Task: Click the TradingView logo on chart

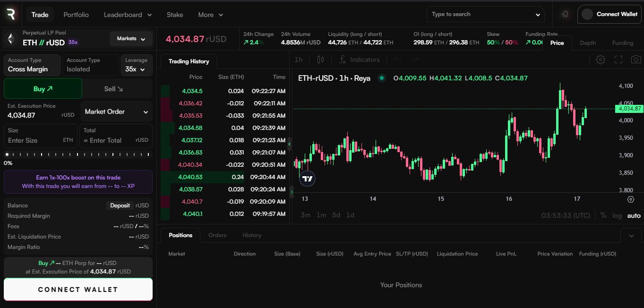Action: click(308, 179)
